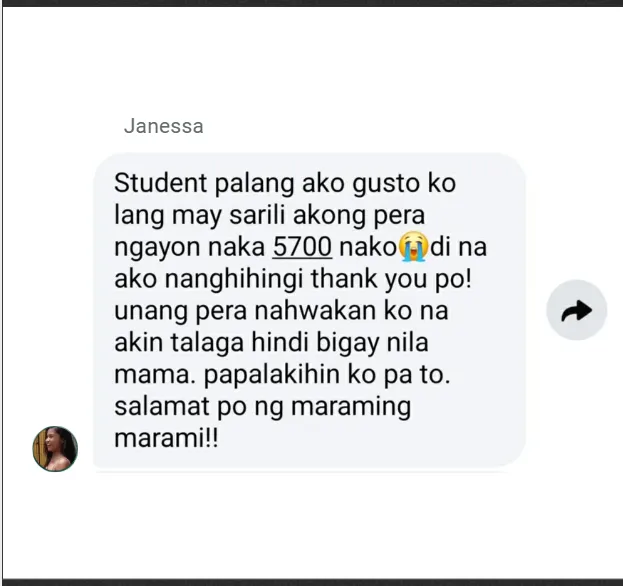Click the final word "marami!!"
This screenshot has height=586, width=623.
(x=166, y=439)
